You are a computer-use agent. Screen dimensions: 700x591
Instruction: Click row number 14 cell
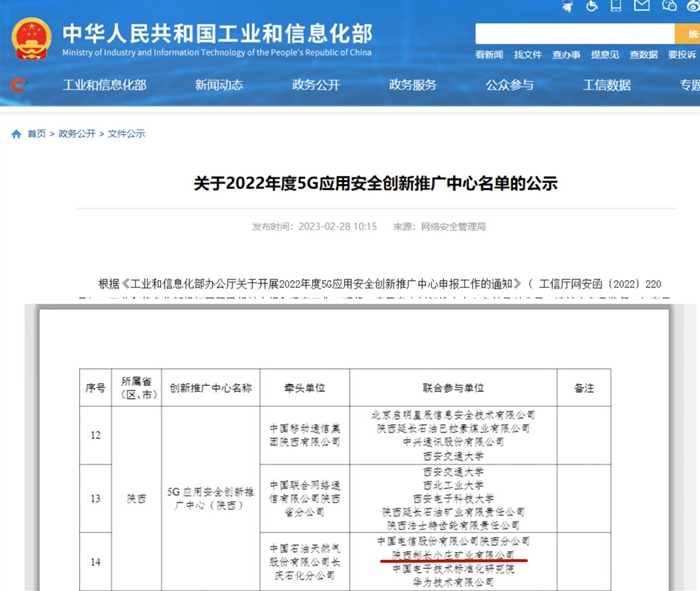96,562
